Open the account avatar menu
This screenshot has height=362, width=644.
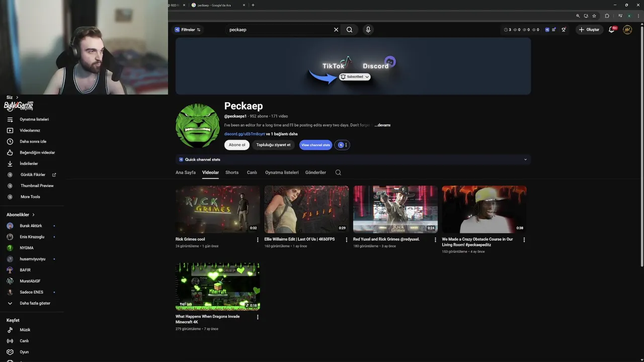coord(627,30)
